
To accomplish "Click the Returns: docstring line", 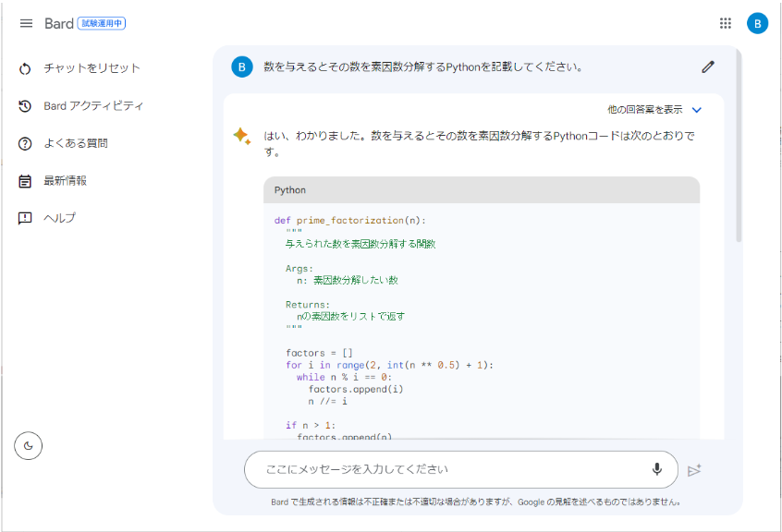I will (308, 305).
